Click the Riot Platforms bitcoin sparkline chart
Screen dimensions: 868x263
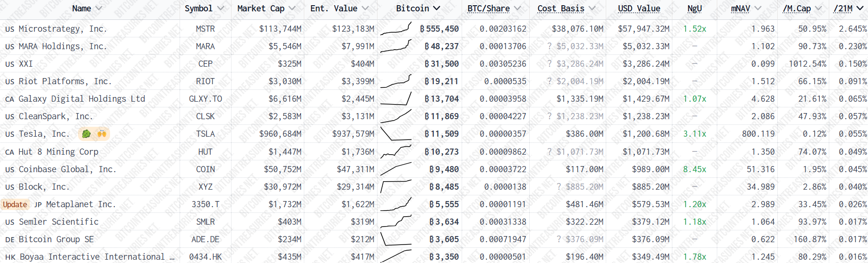pyautogui.click(x=396, y=81)
